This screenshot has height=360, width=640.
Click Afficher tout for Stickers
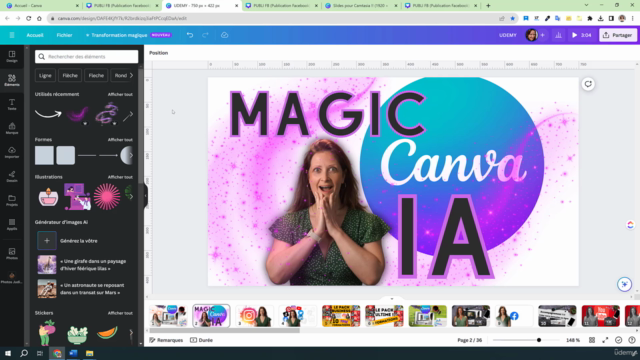[x=120, y=313]
